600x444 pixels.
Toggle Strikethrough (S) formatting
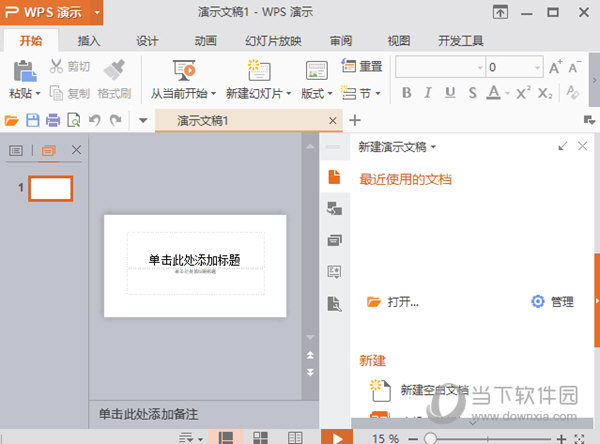click(473, 93)
